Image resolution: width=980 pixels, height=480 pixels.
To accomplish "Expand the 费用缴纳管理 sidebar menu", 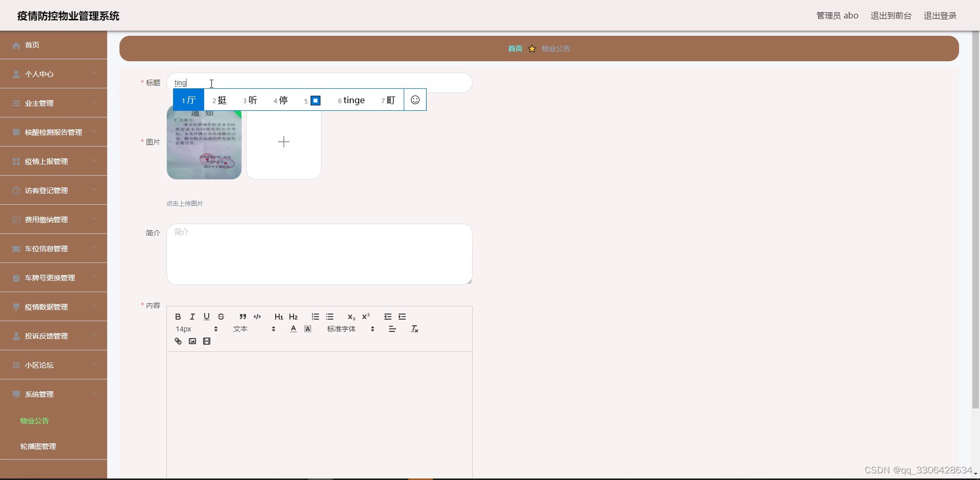I will [x=54, y=220].
